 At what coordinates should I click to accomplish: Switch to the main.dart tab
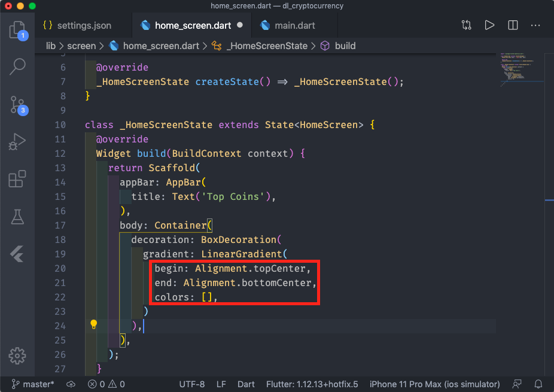(x=294, y=25)
